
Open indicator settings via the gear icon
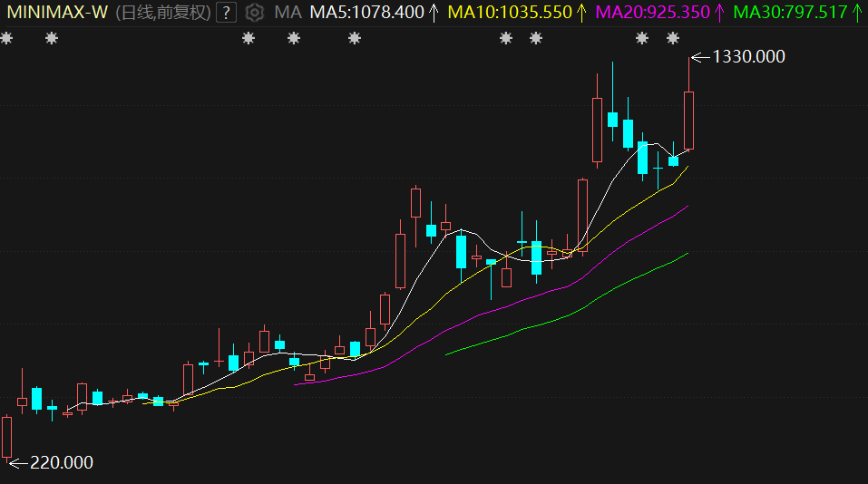(255, 13)
